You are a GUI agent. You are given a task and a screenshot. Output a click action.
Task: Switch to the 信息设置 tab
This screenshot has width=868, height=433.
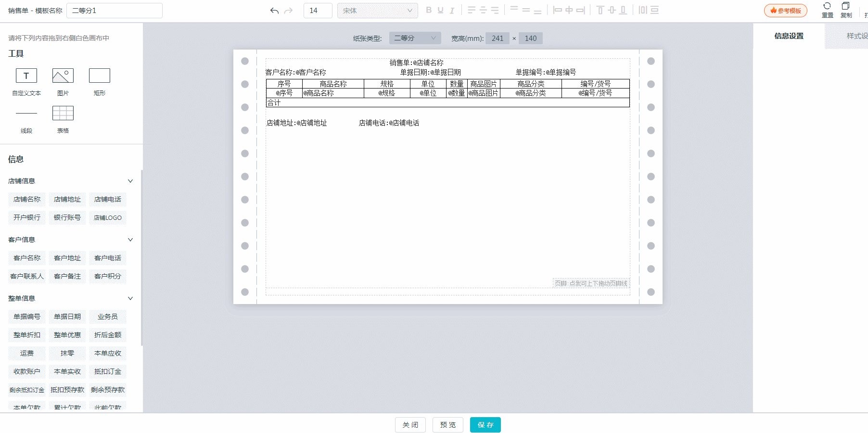pyautogui.click(x=789, y=36)
